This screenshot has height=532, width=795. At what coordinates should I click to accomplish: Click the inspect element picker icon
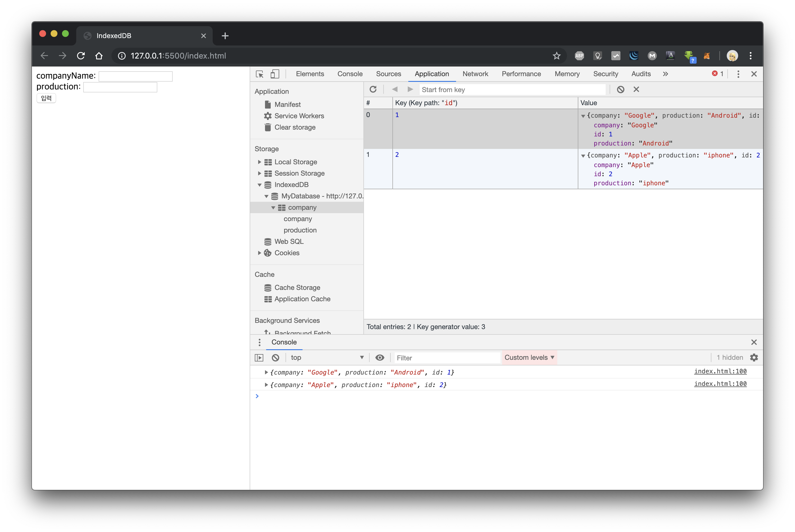260,74
